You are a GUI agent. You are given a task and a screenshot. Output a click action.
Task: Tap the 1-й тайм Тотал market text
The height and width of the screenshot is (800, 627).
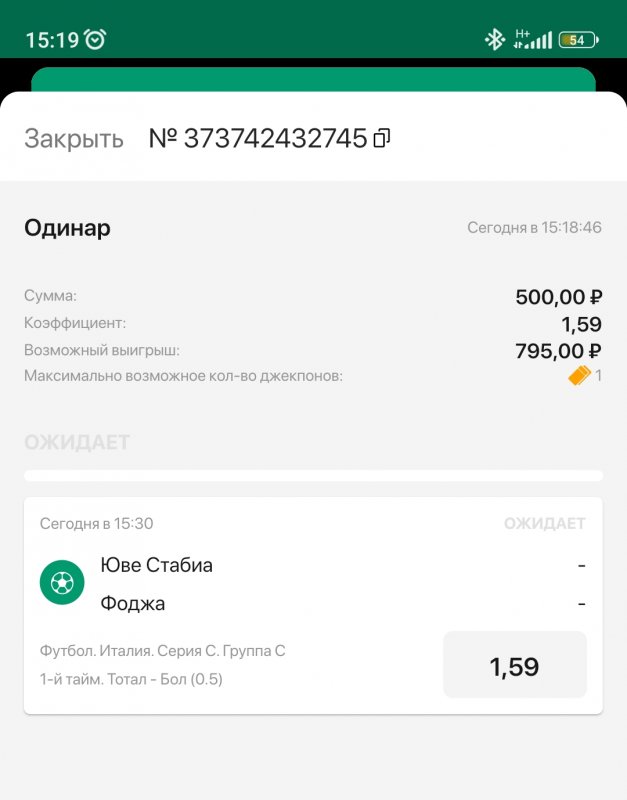[x=131, y=679]
